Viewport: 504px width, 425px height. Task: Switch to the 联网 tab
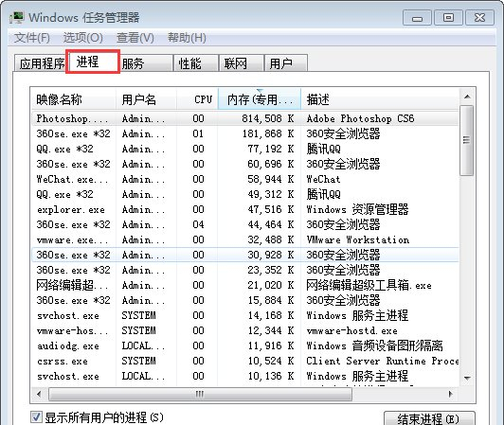242,63
